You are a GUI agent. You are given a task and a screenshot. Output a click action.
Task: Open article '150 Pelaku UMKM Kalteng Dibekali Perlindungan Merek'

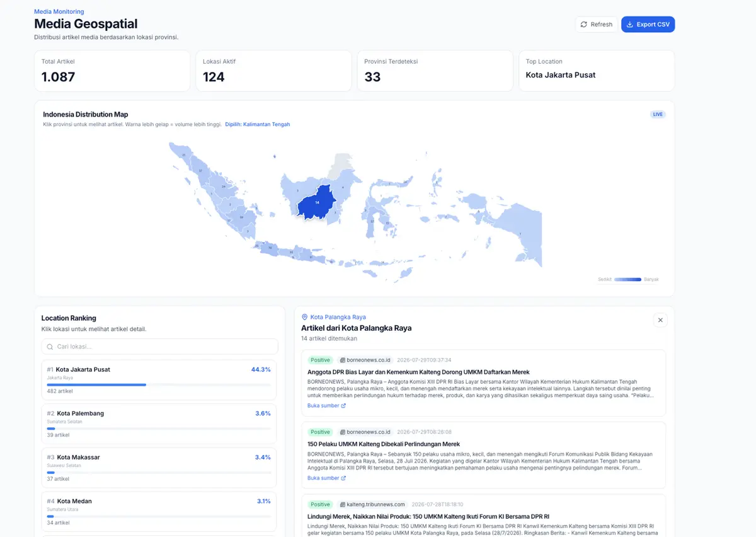(384, 444)
